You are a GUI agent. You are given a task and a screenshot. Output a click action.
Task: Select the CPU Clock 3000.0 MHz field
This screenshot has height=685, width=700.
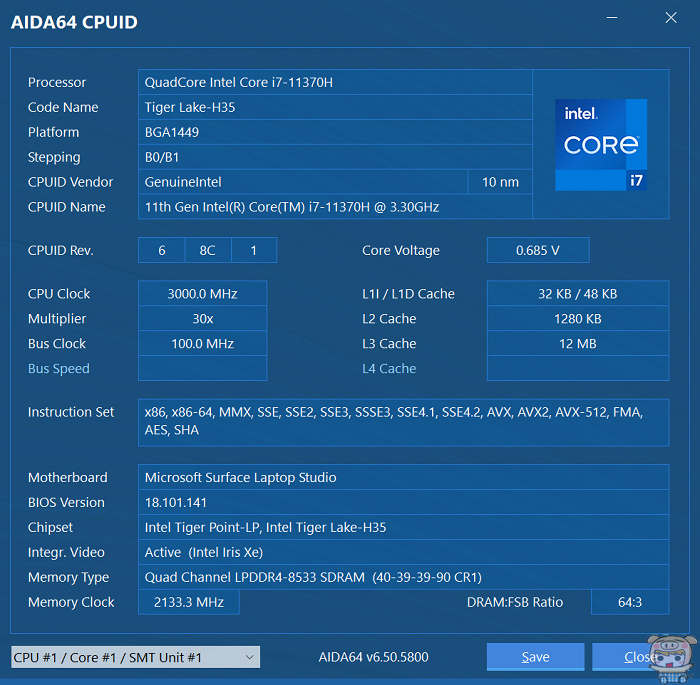click(x=202, y=294)
